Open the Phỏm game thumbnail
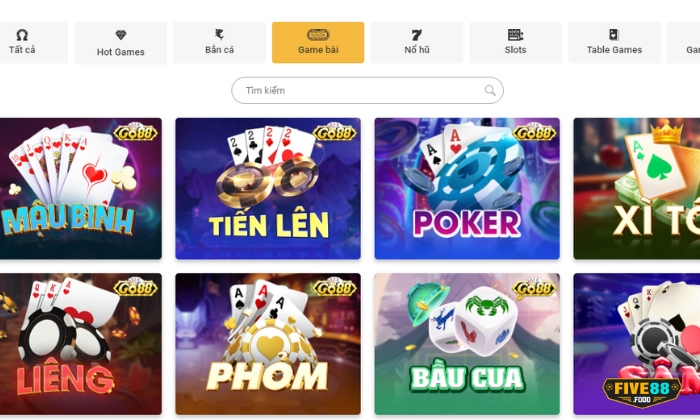 pos(268,344)
